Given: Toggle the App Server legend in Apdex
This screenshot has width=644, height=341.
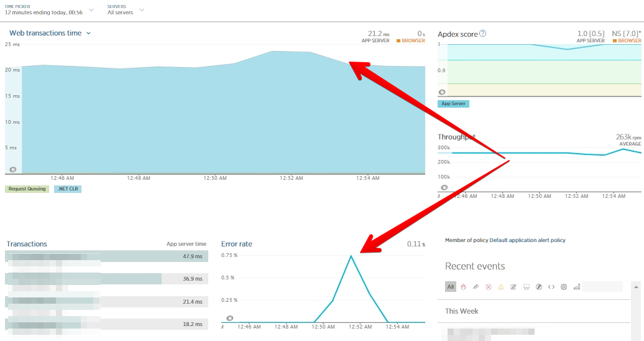Looking at the screenshot, I should pyautogui.click(x=453, y=104).
